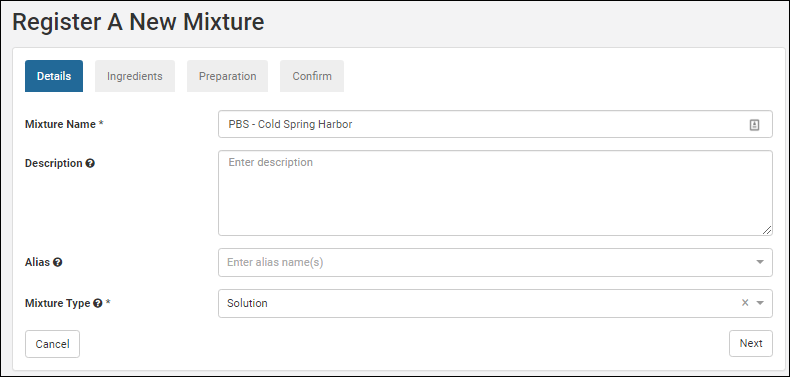Click the Cancel button
This screenshot has width=790, height=377.
click(52, 344)
